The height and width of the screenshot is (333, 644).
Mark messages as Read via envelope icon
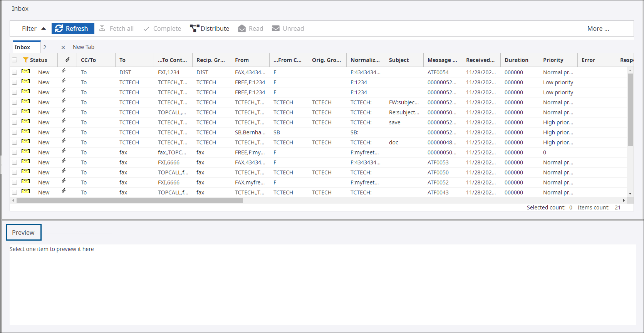[242, 28]
